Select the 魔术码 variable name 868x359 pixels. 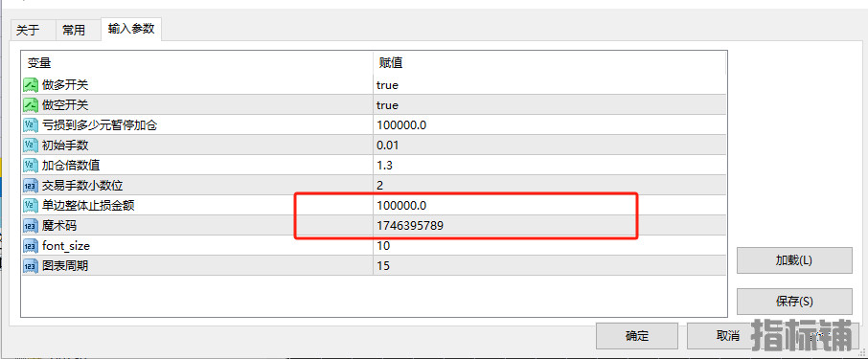tap(59, 226)
